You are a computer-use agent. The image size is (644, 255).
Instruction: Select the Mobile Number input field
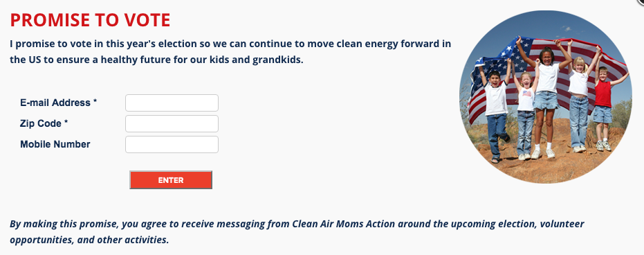coord(172,145)
